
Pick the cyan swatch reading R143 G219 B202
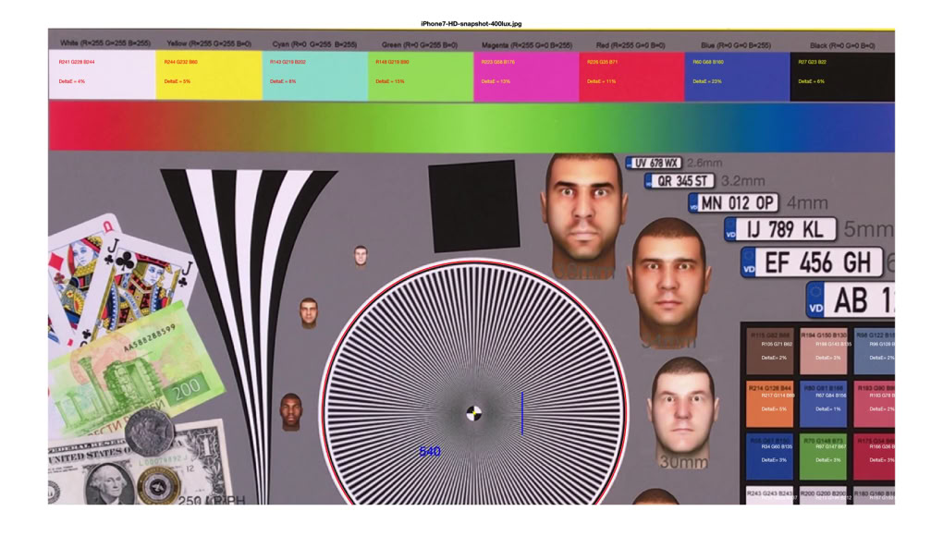point(314,76)
